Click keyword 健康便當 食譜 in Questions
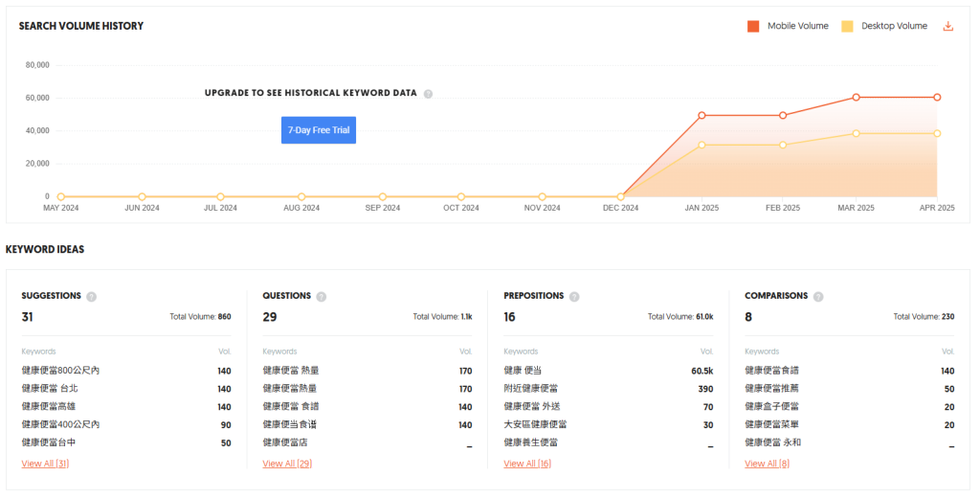Screen dimensions: 980x499 pyautogui.click(x=291, y=406)
